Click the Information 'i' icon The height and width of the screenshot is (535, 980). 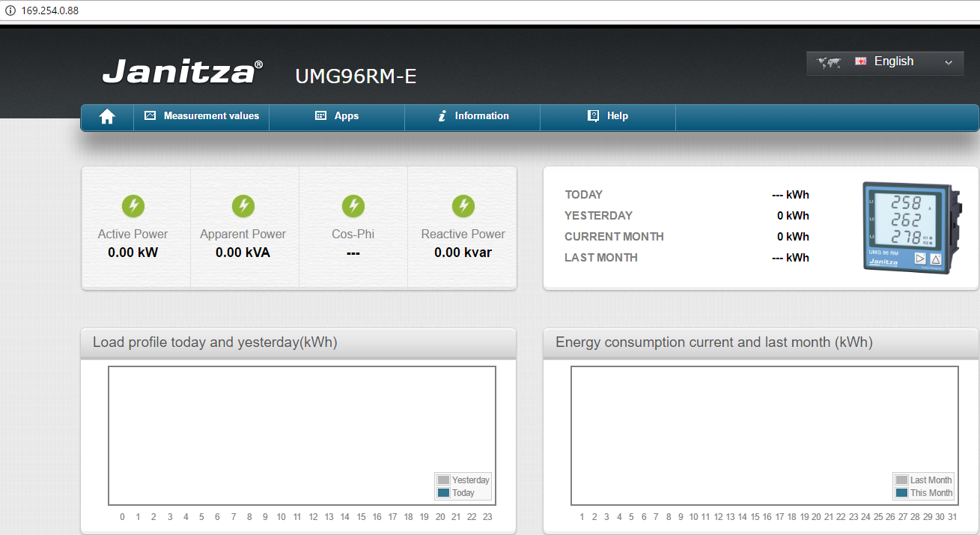[x=442, y=115]
